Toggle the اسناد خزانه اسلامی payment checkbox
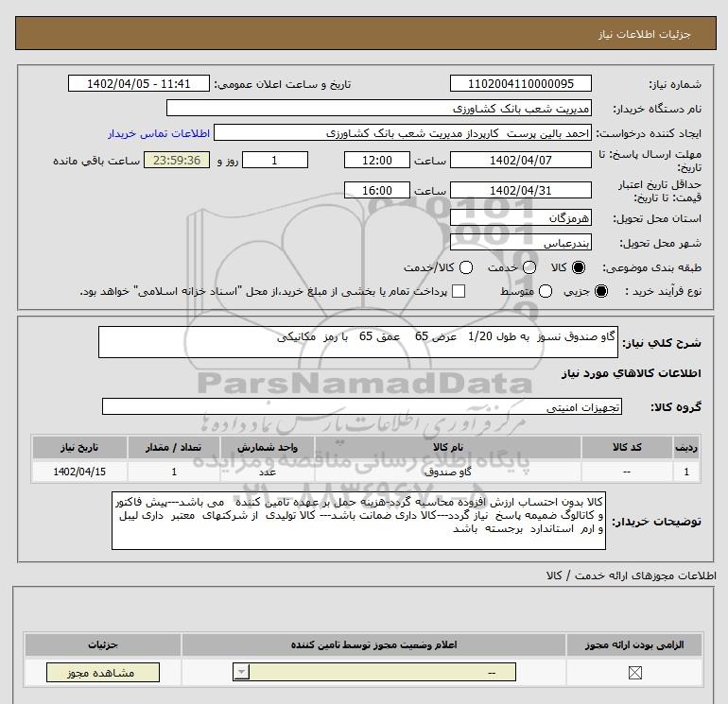The height and width of the screenshot is (704, 728). point(459,291)
